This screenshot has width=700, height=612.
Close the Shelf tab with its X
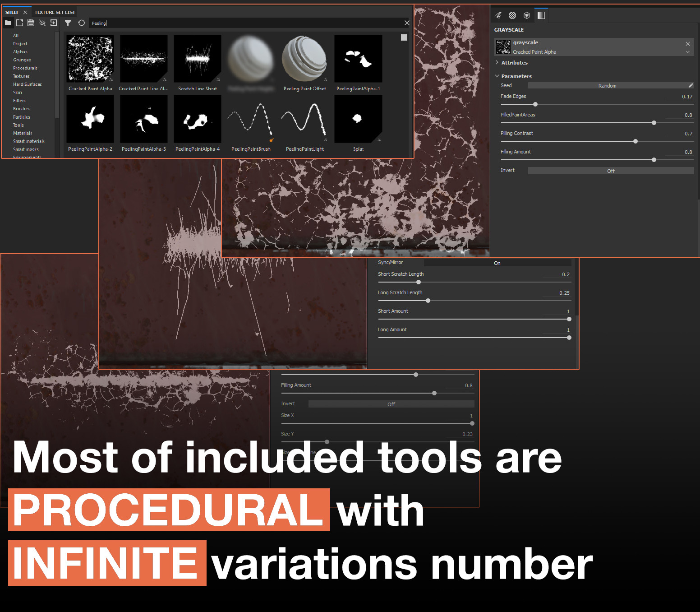pyautogui.click(x=25, y=12)
